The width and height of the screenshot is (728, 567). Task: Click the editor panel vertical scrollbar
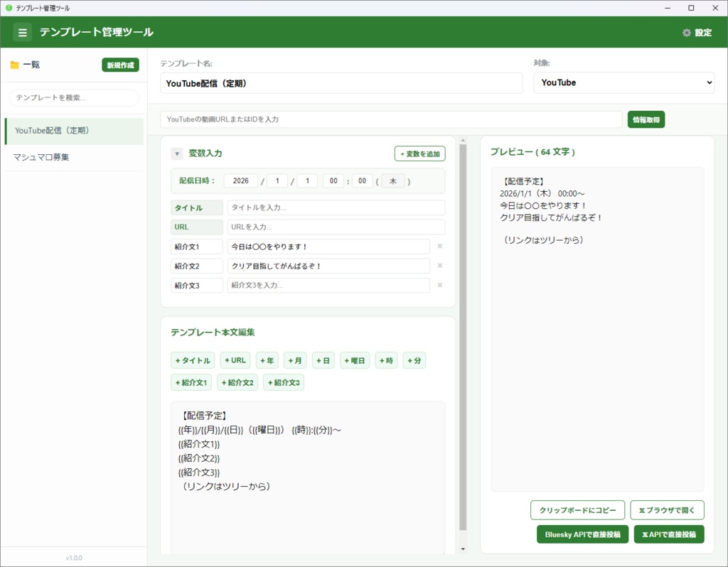pyautogui.click(x=463, y=337)
